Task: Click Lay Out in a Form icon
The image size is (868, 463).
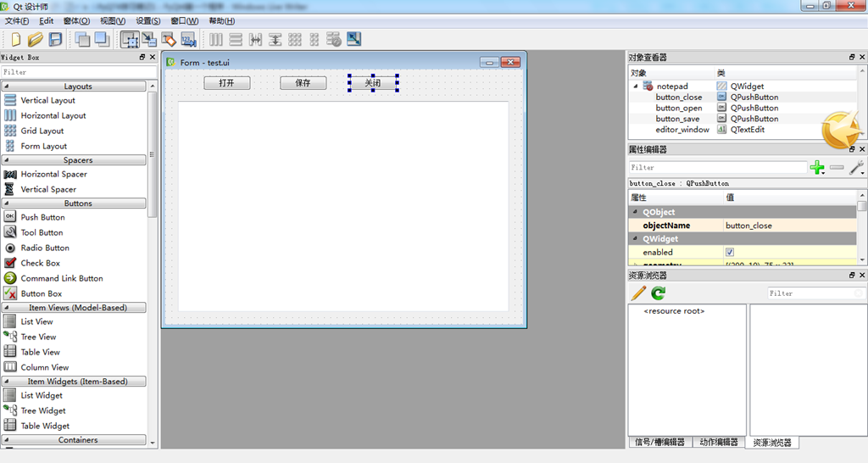Action: [314, 39]
